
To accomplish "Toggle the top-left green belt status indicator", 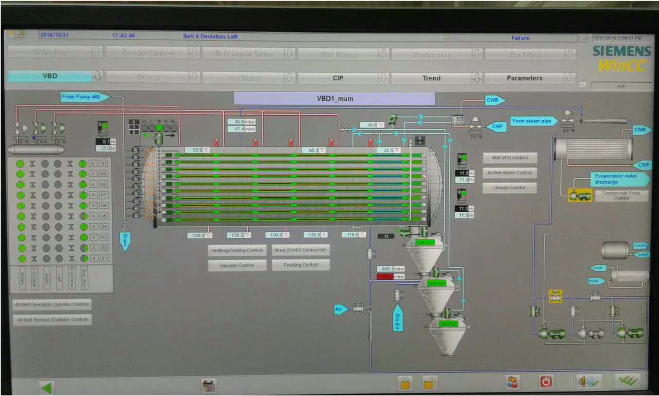I will pos(20,164).
